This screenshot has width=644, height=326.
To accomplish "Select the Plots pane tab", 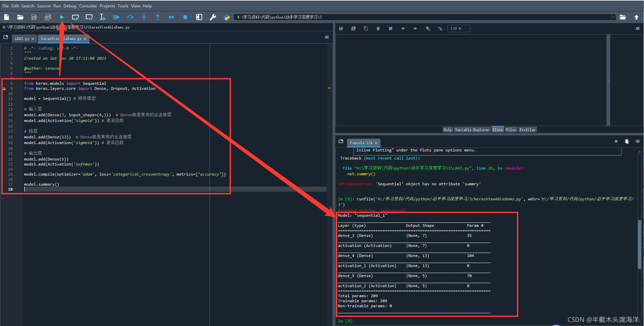I will (x=497, y=130).
